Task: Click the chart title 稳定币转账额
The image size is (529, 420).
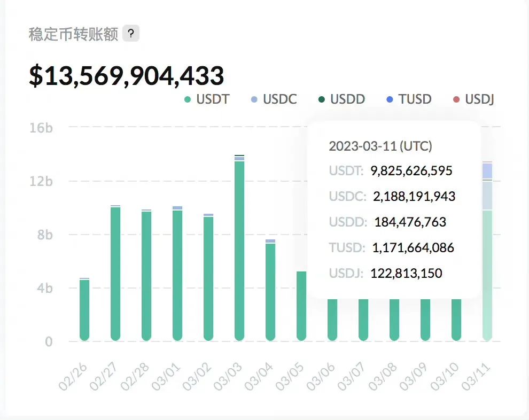Action: coord(74,34)
